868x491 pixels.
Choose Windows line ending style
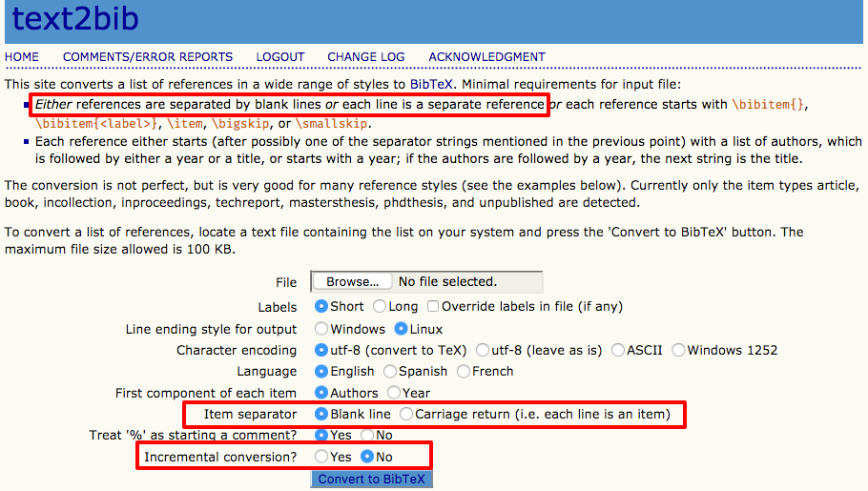[321, 329]
